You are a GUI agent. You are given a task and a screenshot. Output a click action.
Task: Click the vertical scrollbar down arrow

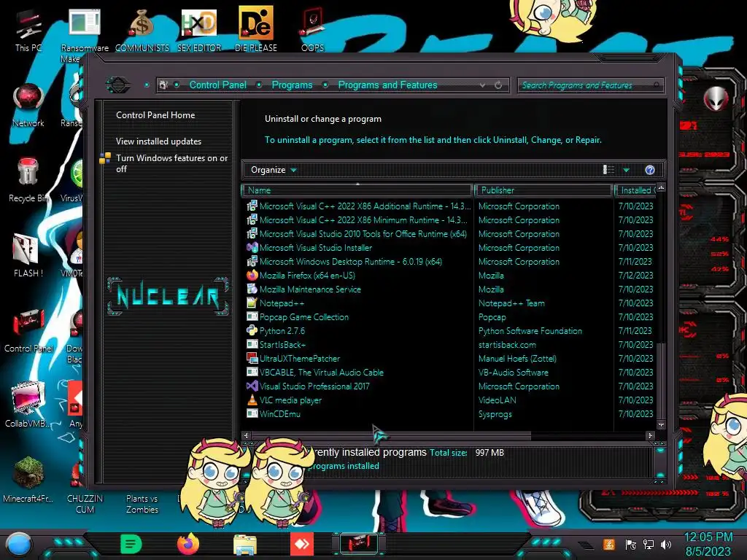coord(661,424)
